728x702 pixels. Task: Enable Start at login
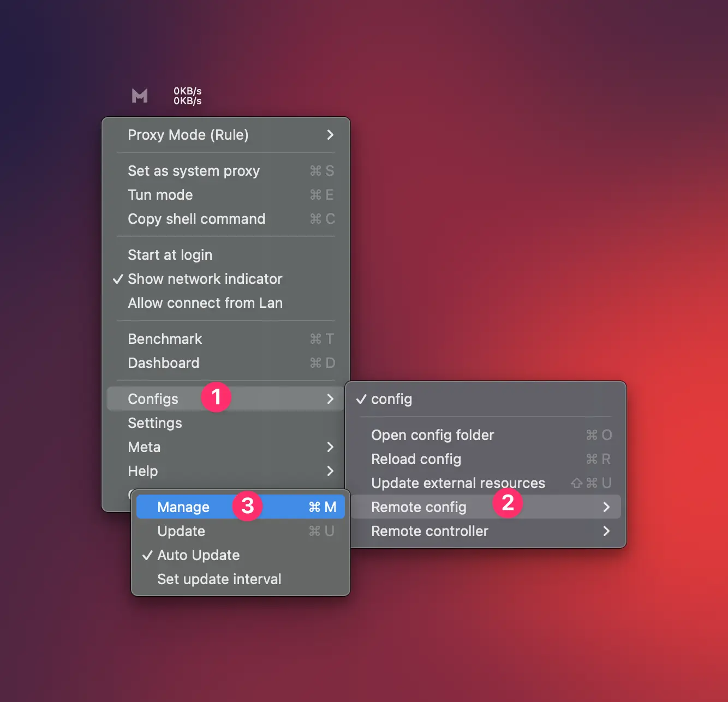click(x=170, y=255)
